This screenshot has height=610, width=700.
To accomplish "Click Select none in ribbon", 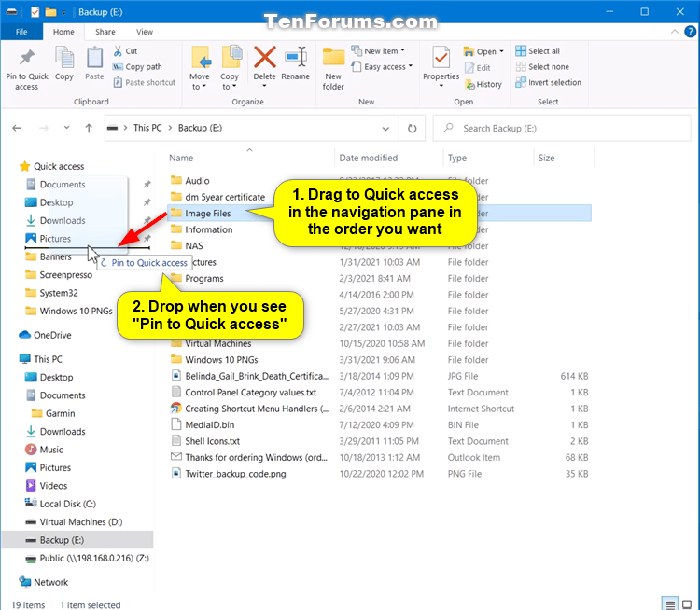I will click(x=542, y=66).
